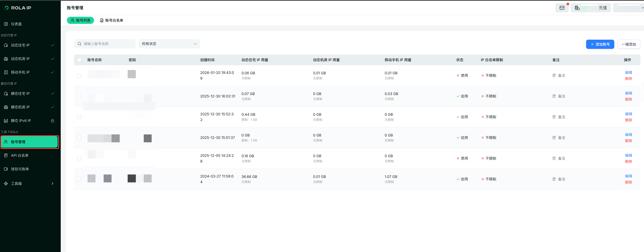Click 删除 for the 2026-01-20 account
The height and width of the screenshot is (252, 644).
[x=628, y=79]
